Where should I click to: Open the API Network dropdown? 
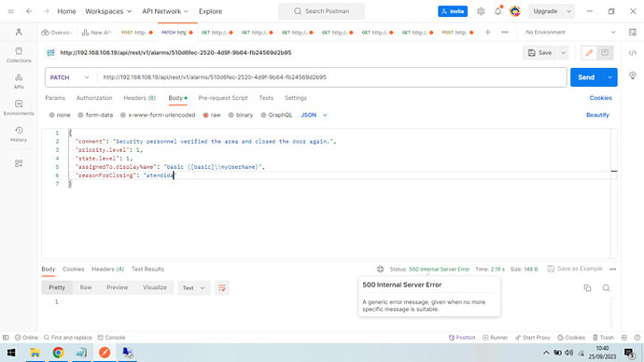click(x=165, y=11)
